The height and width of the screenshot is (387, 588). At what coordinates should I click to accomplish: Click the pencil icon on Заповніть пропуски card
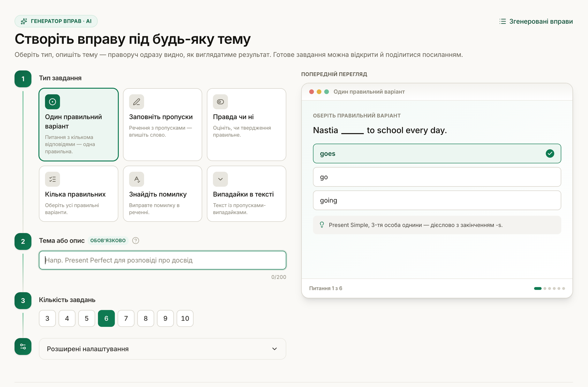pyautogui.click(x=136, y=102)
